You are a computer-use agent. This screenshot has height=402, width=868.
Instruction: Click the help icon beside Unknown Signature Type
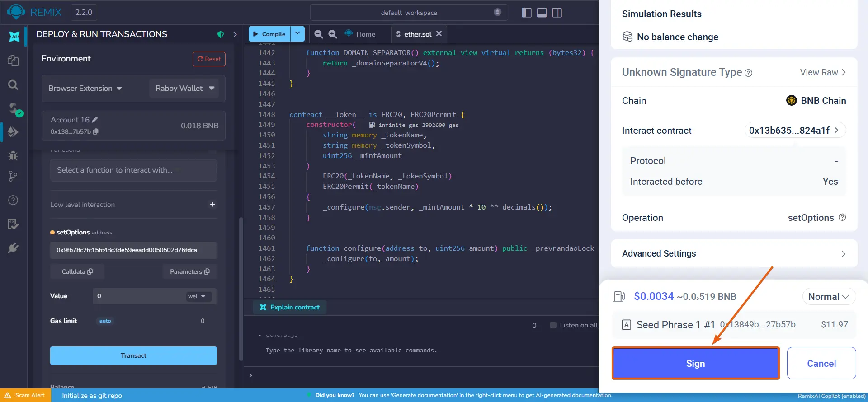[x=749, y=73]
